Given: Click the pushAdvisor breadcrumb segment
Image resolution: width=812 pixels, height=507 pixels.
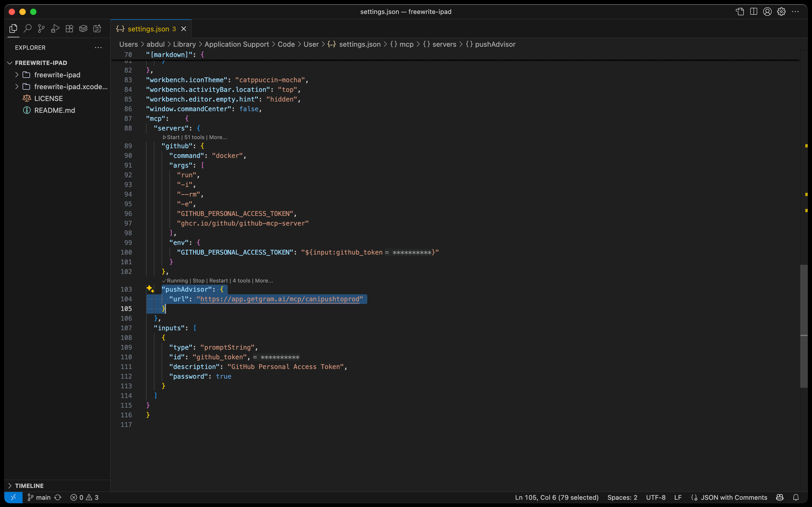Looking at the screenshot, I should pos(491,44).
